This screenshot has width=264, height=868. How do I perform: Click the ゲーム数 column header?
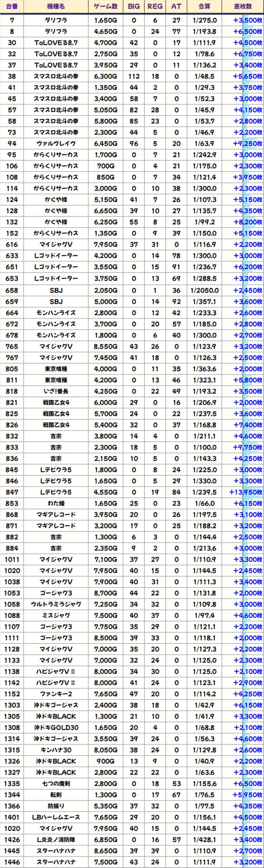click(x=106, y=6)
